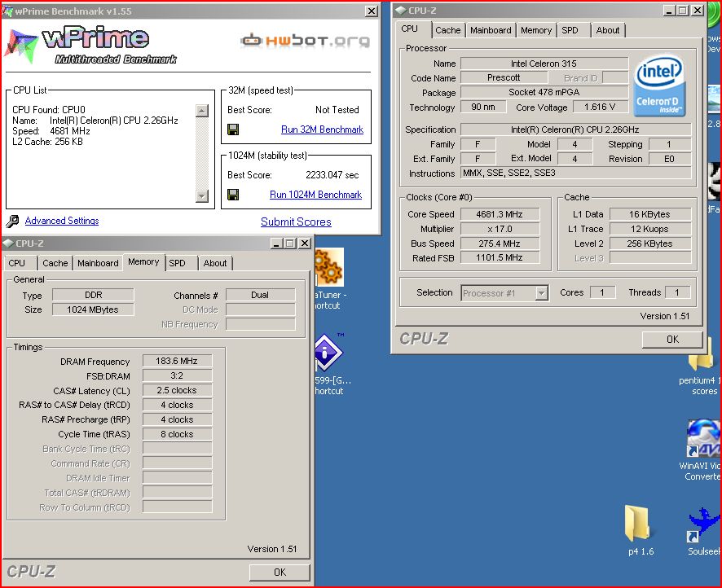Screen dimensions: 722x588
Task: Click the Code Name value Prescott
Action: pyautogui.click(x=504, y=77)
